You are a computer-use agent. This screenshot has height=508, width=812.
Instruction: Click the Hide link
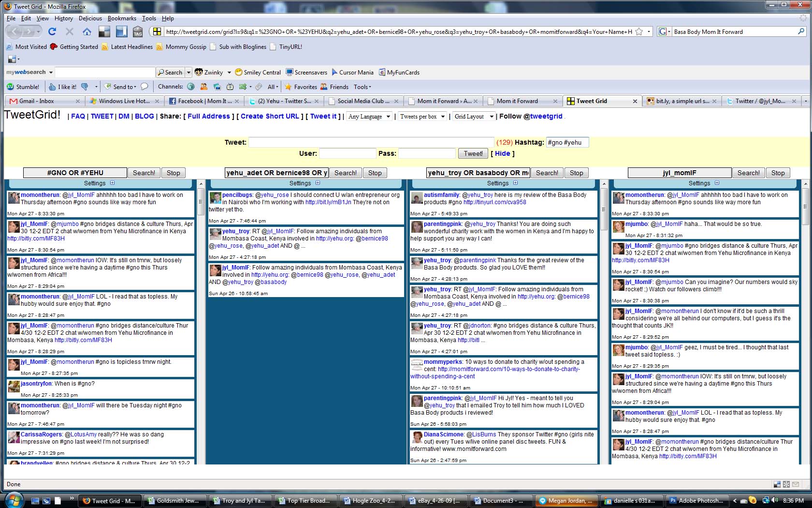click(x=502, y=153)
